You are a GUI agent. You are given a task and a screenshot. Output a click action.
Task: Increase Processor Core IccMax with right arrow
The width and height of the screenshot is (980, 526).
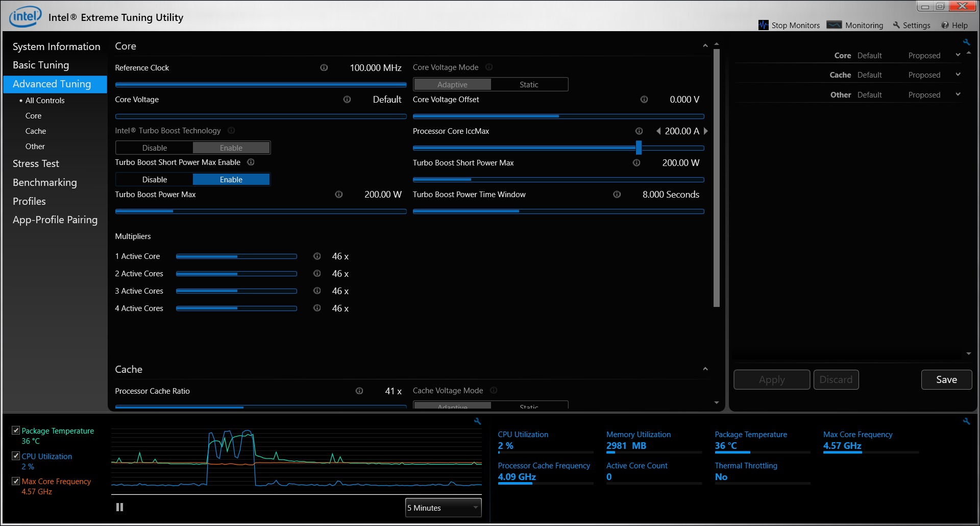pos(706,131)
